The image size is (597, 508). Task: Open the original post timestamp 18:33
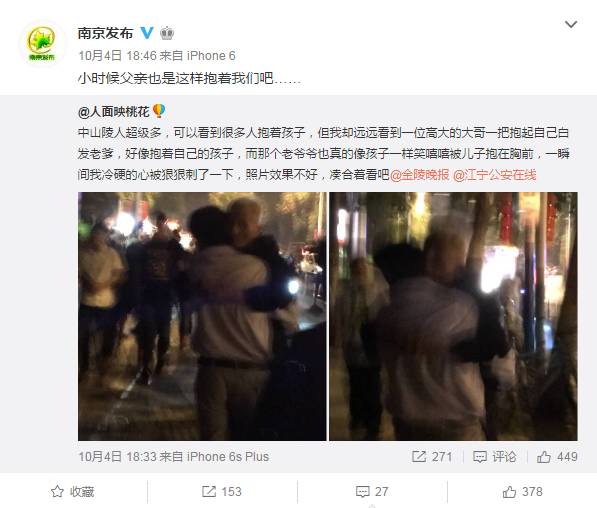117,457
